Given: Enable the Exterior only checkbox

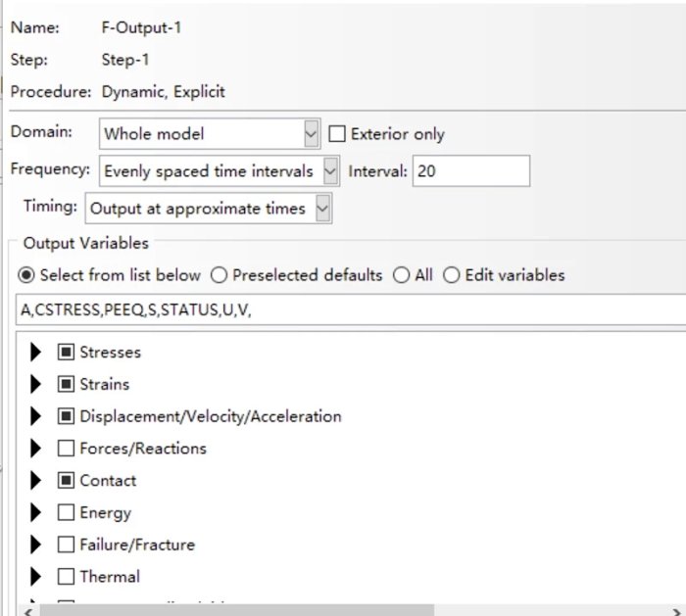Looking at the screenshot, I should [x=337, y=134].
